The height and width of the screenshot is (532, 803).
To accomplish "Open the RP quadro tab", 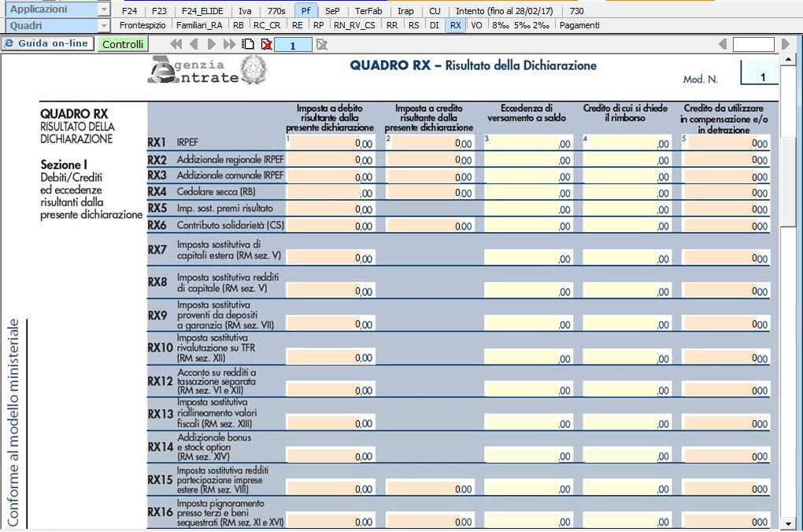I will 319,25.
